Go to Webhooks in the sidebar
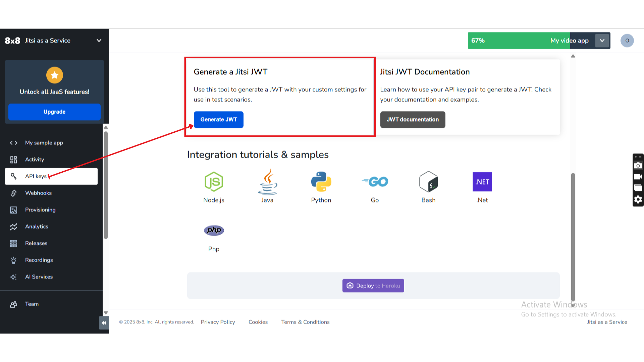644x362 pixels. pyautogui.click(x=38, y=193)
